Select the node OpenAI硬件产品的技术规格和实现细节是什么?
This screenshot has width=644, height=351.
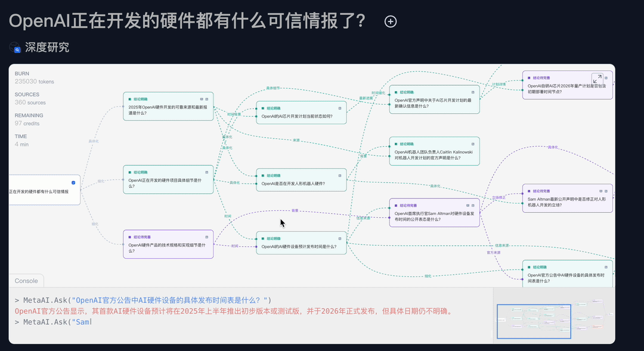168,244
